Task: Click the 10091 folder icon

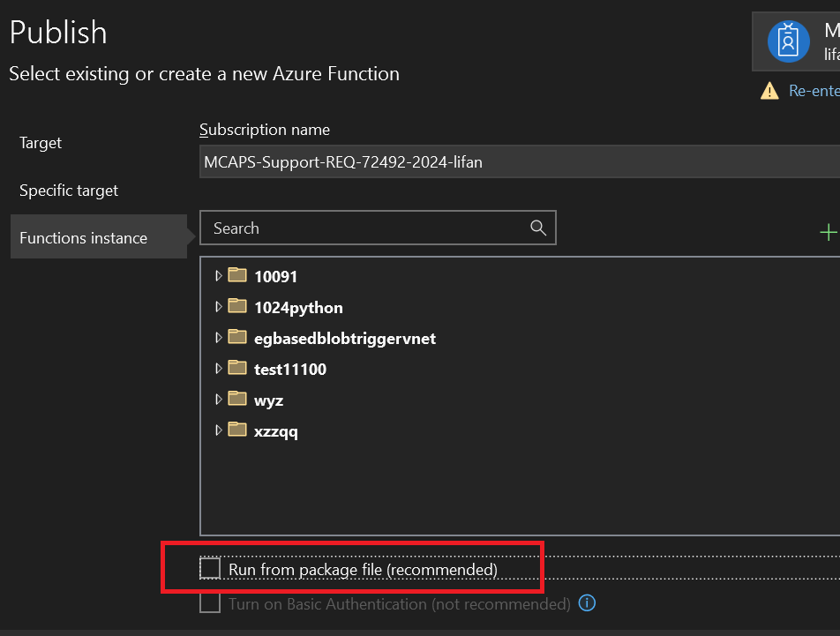Action: click(x=236, y=275)
